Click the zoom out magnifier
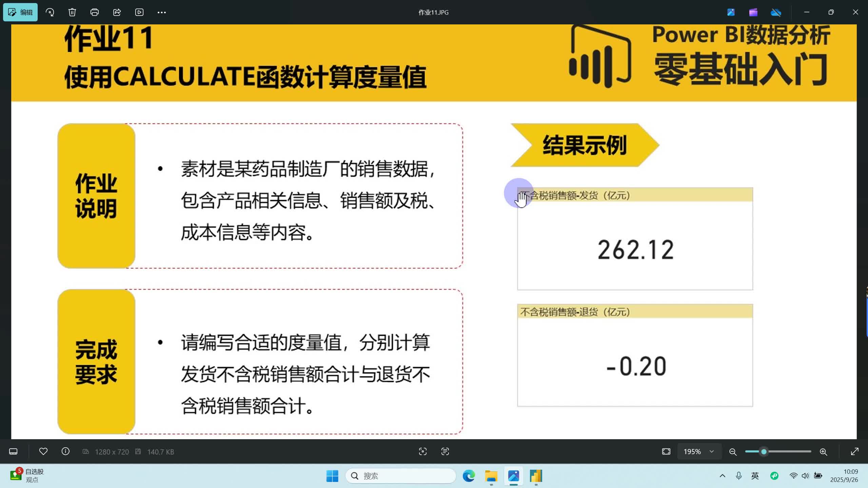 pyautogui.click(x=733, y=452)
